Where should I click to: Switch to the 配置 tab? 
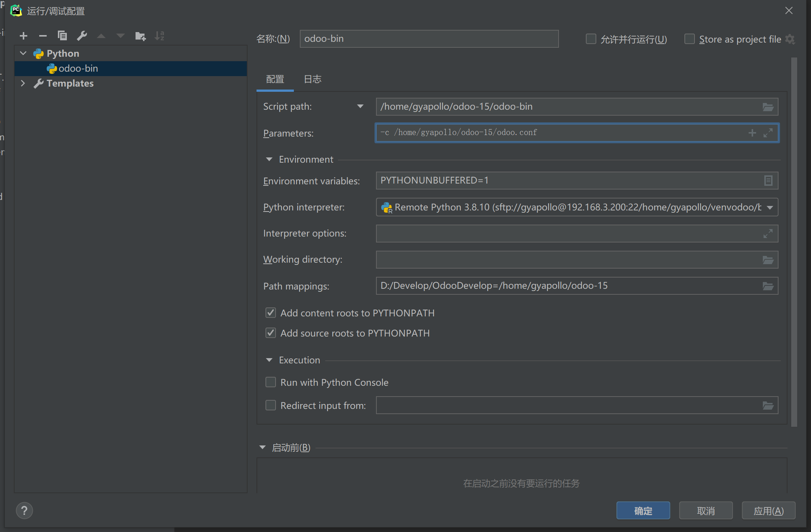click(x=275, y=79)
